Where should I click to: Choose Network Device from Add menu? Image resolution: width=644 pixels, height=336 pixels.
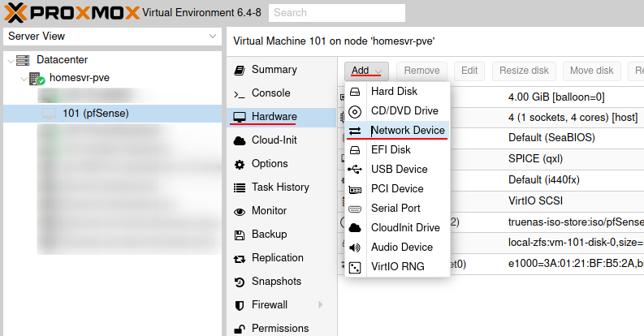[x=397, y=131]
